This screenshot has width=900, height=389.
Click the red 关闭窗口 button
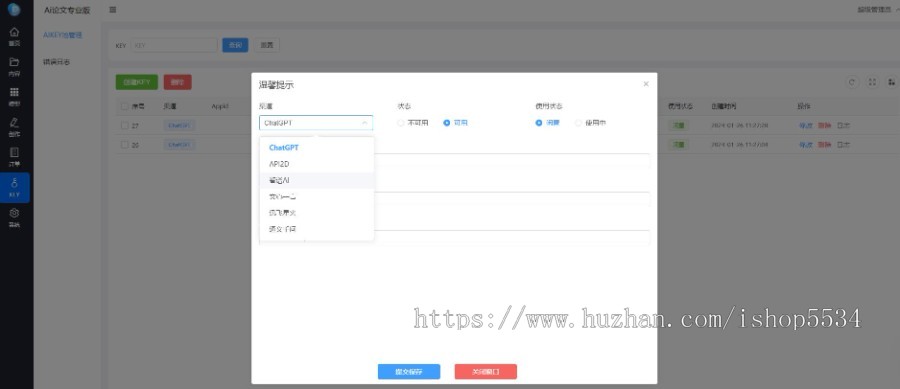pyautogui.click(x=486, y=372)
